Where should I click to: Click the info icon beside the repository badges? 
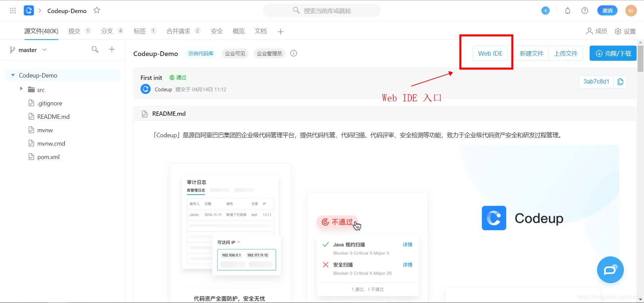pyautogui.click(x=293, y=53)
